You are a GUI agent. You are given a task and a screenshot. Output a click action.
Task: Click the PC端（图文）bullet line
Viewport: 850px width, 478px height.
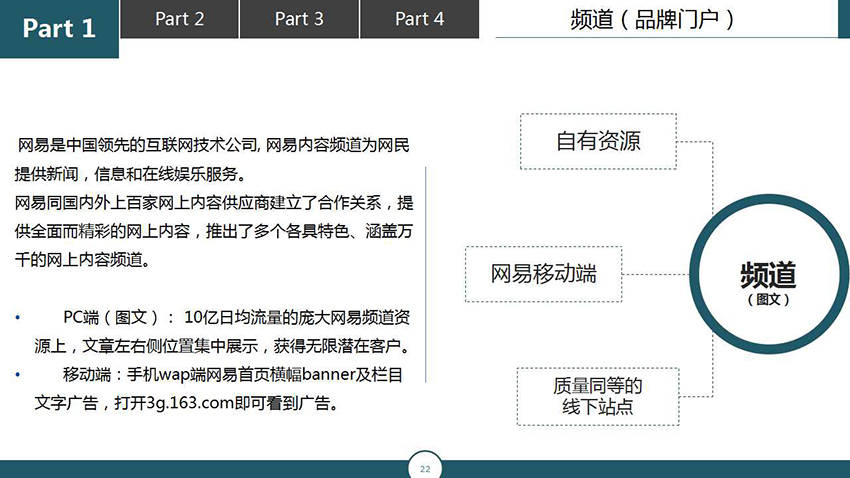click(x=236, y=317)
